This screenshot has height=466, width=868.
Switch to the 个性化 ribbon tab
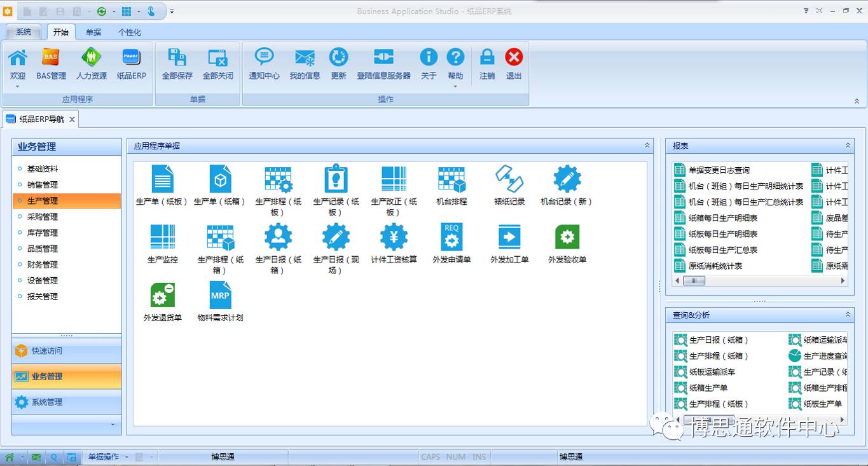click(x=130, y=32)
